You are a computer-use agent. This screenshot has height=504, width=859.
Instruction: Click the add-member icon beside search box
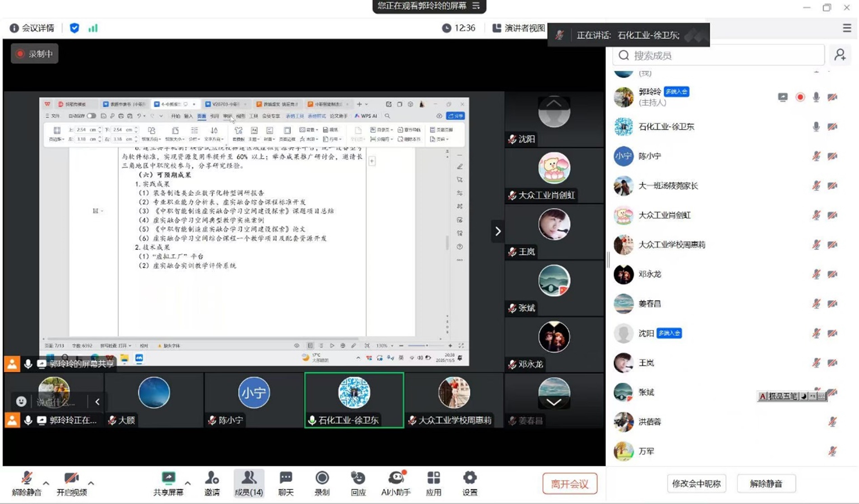(x=840, y=55)
